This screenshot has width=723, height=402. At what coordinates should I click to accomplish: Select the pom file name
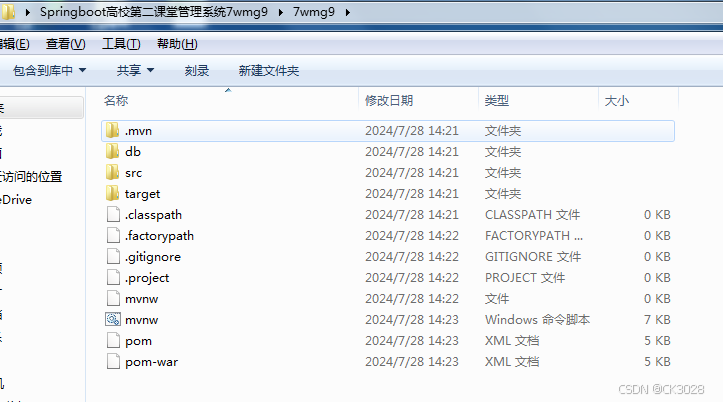pyautogui.click(x=138, y=342)
